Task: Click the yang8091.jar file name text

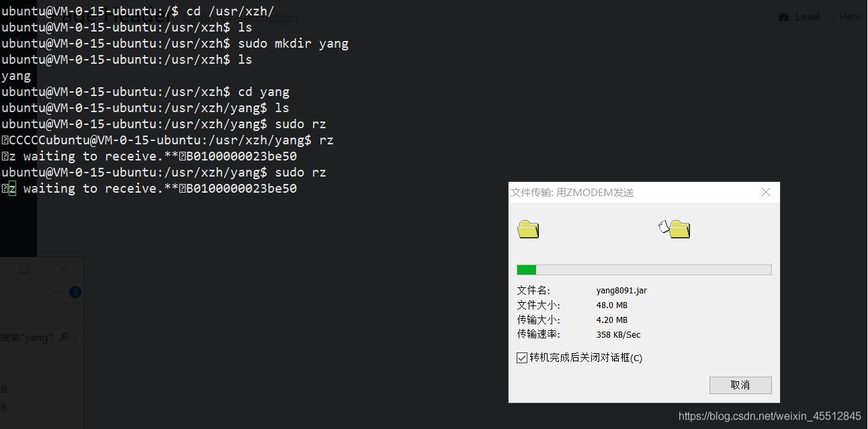Action: (x=621, y=291)
